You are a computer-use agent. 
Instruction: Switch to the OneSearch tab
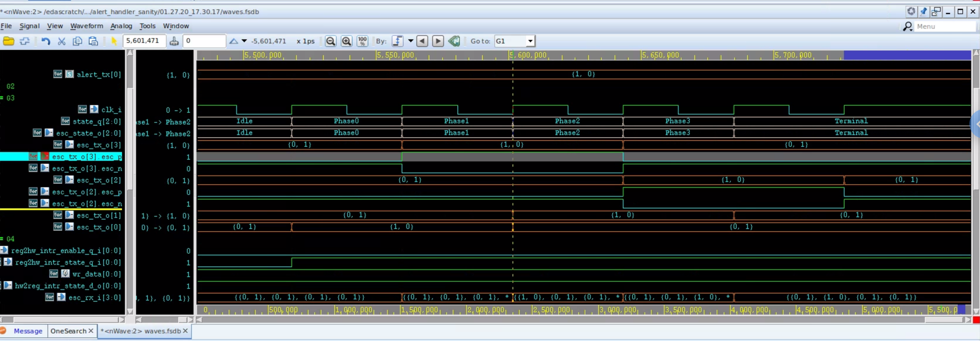(69, 331)
